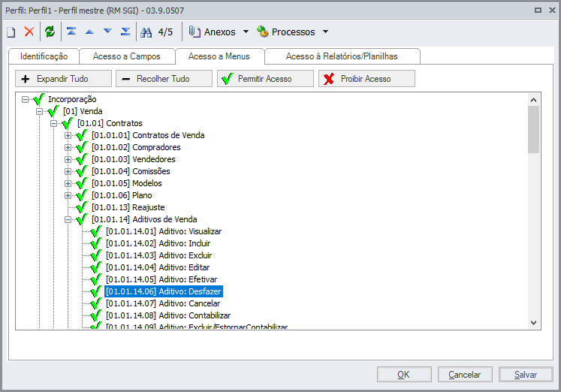Select [01.01.14.07] Aditivo: Cancelar

point(163,303)
